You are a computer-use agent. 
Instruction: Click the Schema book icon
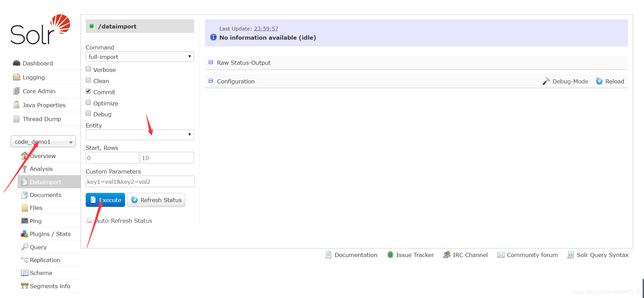[24, 273]
